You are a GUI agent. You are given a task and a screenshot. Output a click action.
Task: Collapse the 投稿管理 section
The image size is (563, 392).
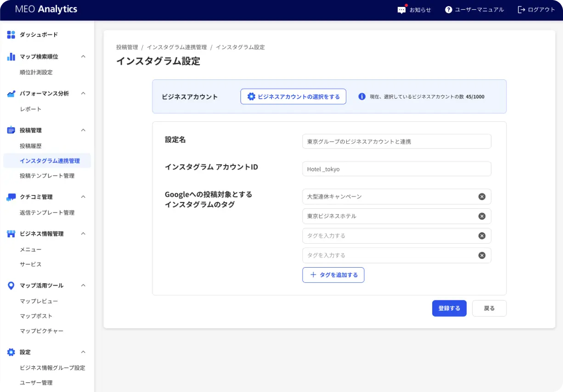tap(83, 130)
